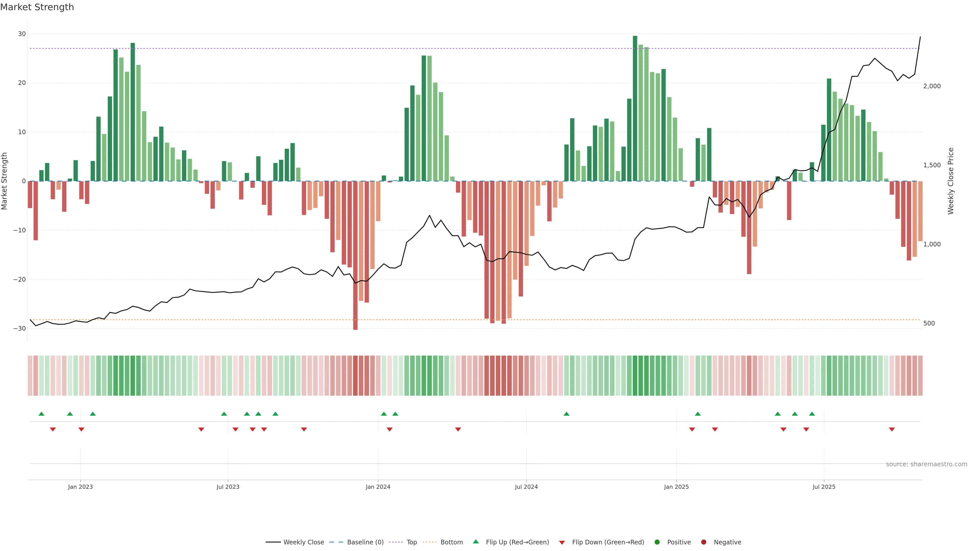Screen dimensions: 980x551
Task: Click the Jul 2025 x-axis label
Action: point(824,487)
